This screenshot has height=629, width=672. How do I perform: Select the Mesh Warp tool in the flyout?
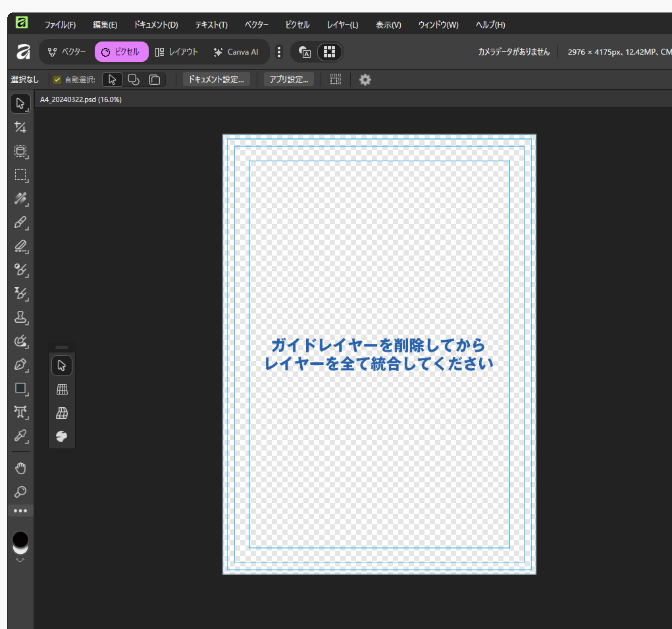coord(61,413)
